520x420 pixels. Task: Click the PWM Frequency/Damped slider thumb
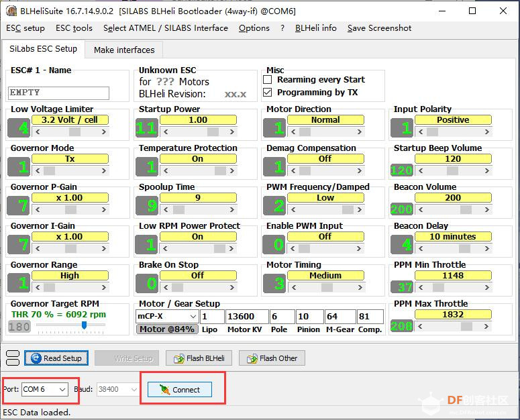[x=348, y=209]
